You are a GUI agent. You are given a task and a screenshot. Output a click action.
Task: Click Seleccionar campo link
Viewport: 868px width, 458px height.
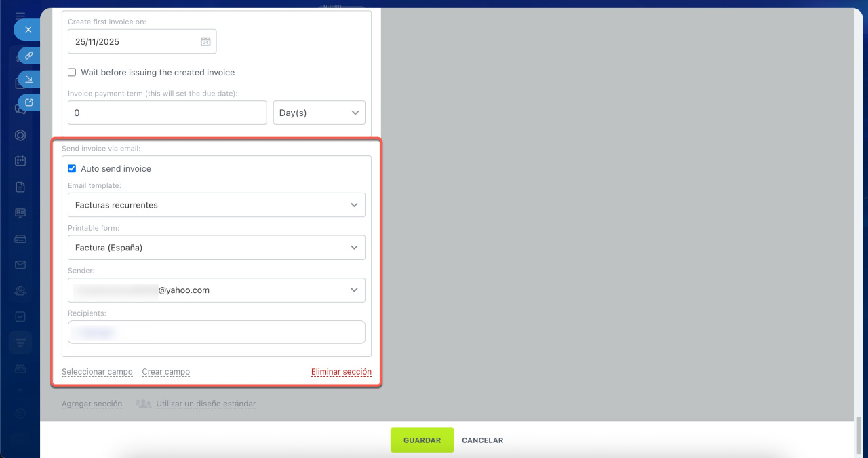pos(97,372)
